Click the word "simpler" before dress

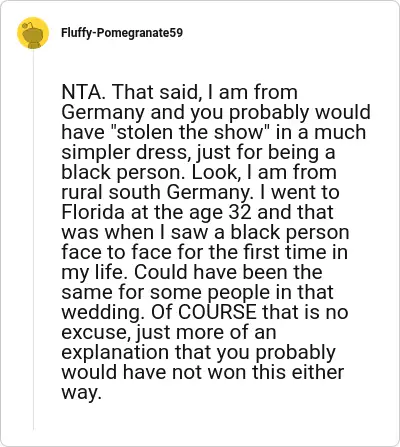coord(95,153)
